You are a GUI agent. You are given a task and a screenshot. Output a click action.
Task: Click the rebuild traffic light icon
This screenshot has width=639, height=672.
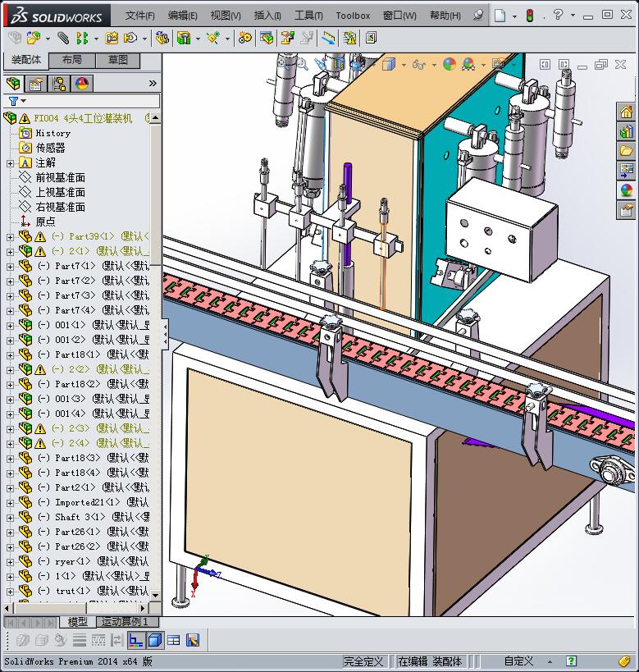[530, 16]
